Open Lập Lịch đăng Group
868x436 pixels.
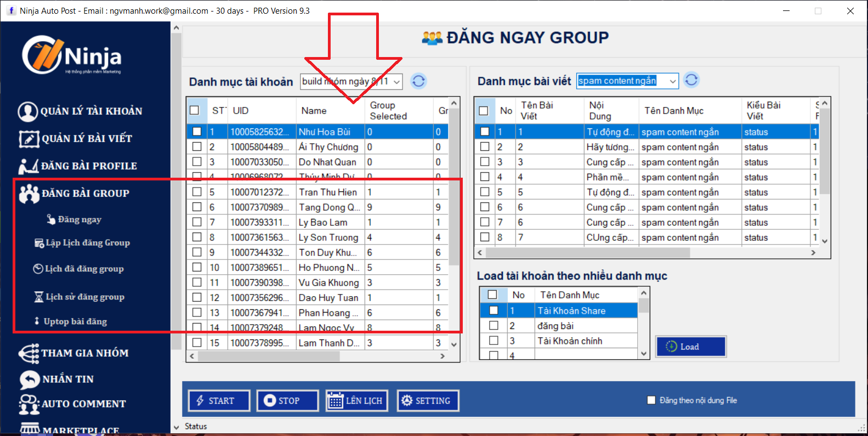(82, 243)
